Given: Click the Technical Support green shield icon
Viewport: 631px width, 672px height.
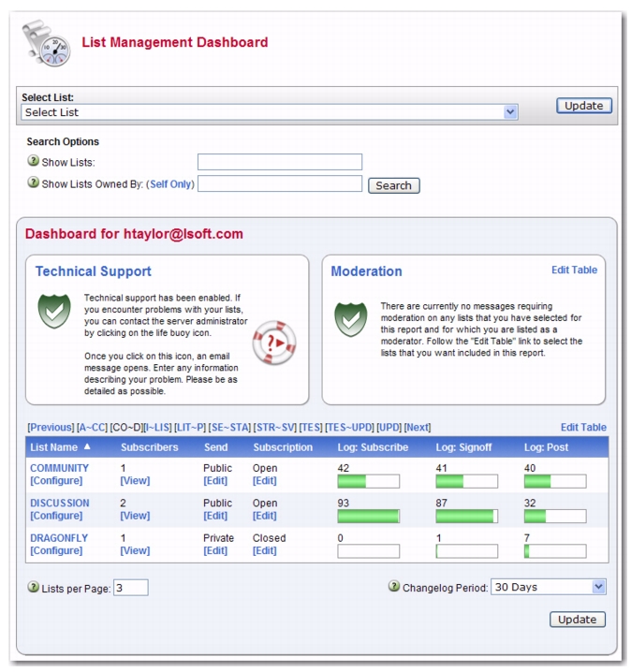Looking at the screenshot, I should (x=53, y=312).
